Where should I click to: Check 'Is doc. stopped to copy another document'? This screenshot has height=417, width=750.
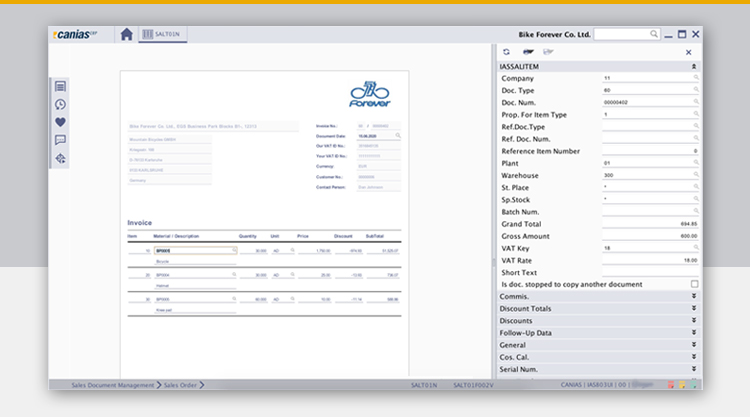point(695,284)
